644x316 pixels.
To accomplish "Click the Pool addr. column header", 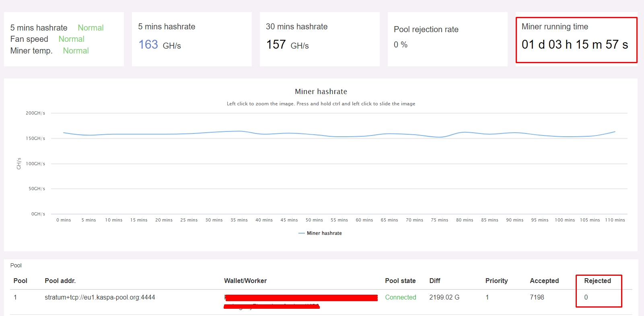I will [60, 281].
